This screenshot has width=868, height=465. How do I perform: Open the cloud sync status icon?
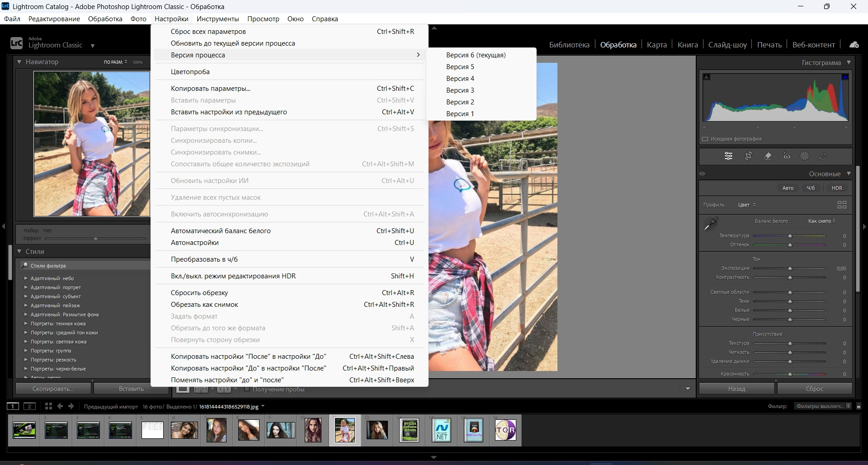click(854, 45)
